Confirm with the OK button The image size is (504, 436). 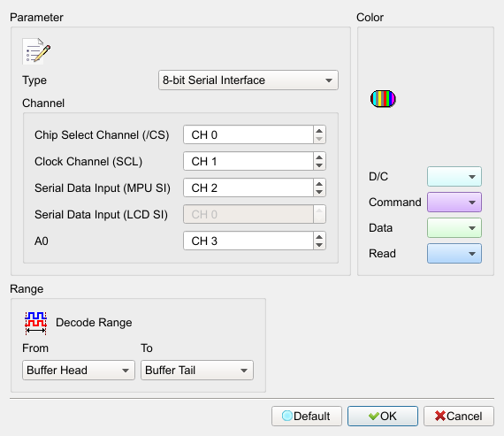[x=383, y=416]
